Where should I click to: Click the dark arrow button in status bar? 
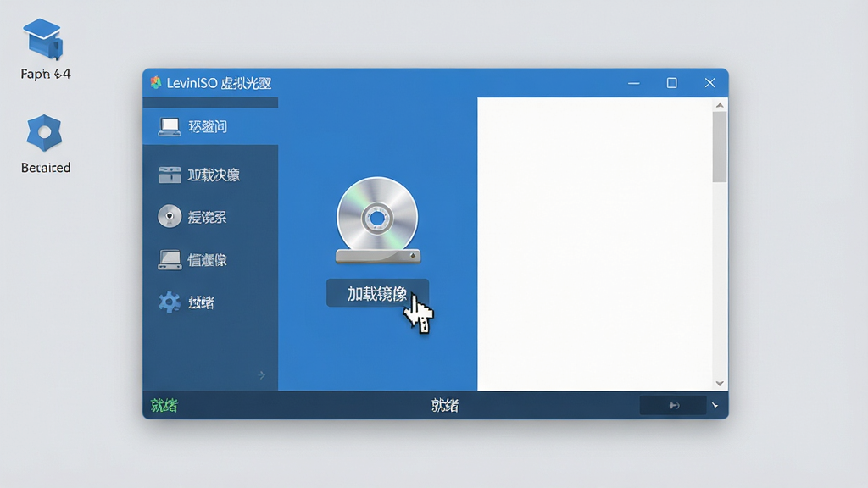click(x=673, y=406)
